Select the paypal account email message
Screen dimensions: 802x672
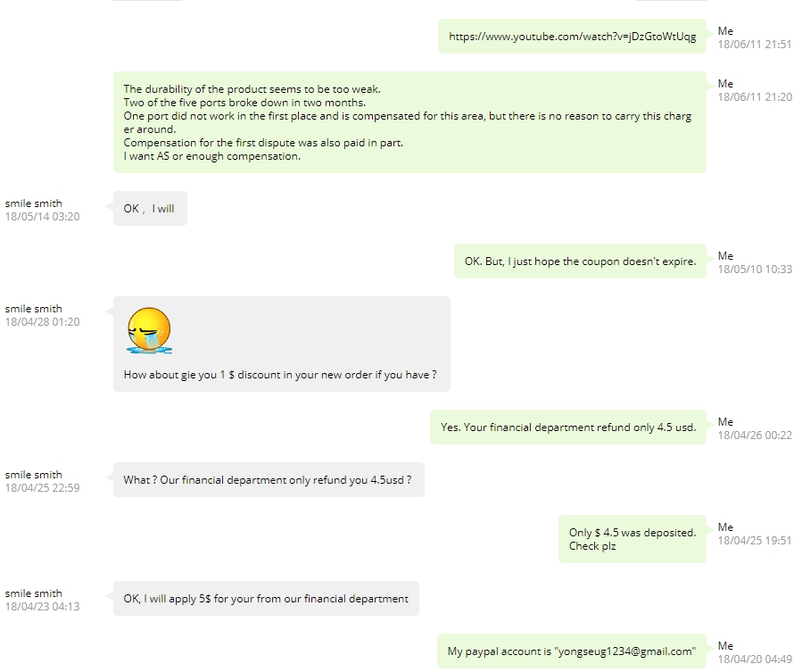571,651
